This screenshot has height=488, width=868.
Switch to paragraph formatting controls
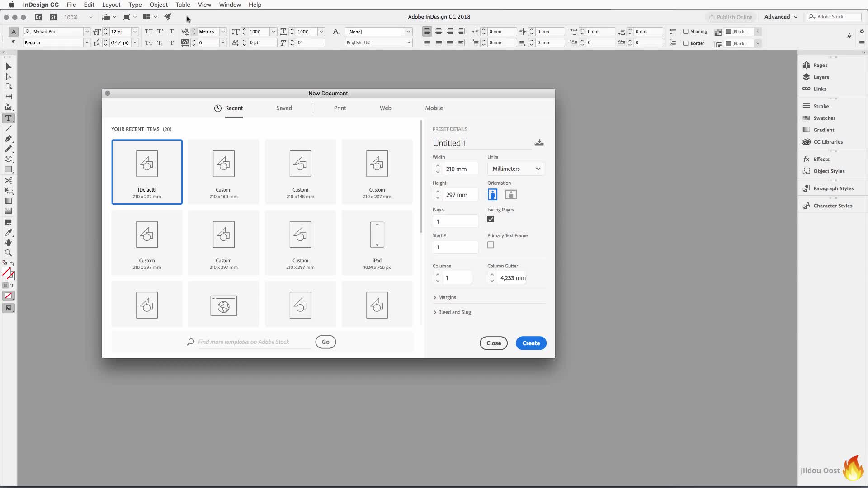click(13, 42)
